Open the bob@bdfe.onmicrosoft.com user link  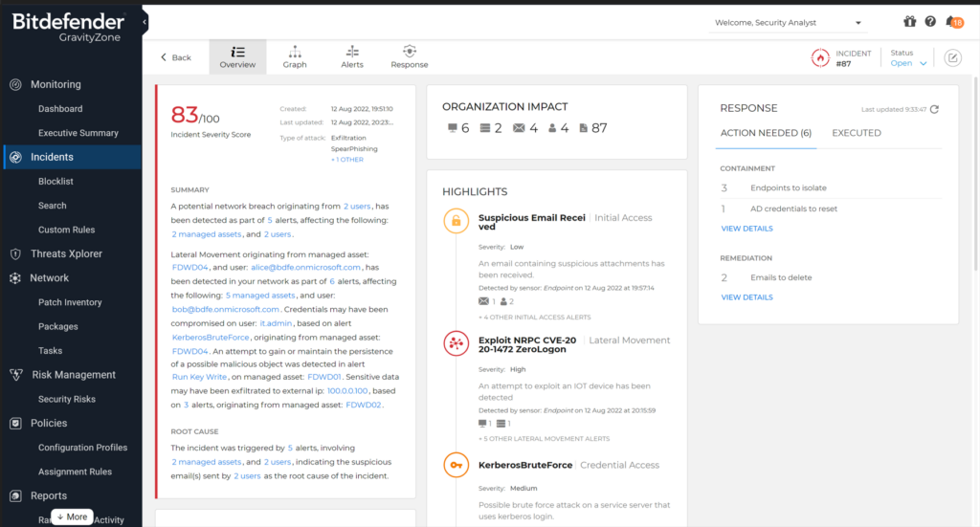coord(226,309)
